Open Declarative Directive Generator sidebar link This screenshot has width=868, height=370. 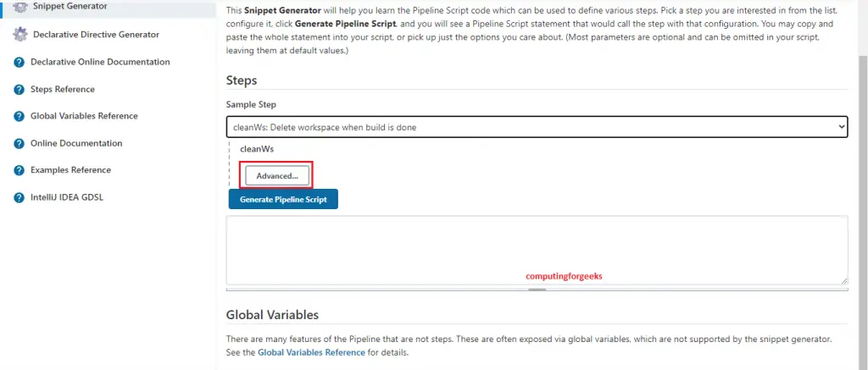click(96, 34)
